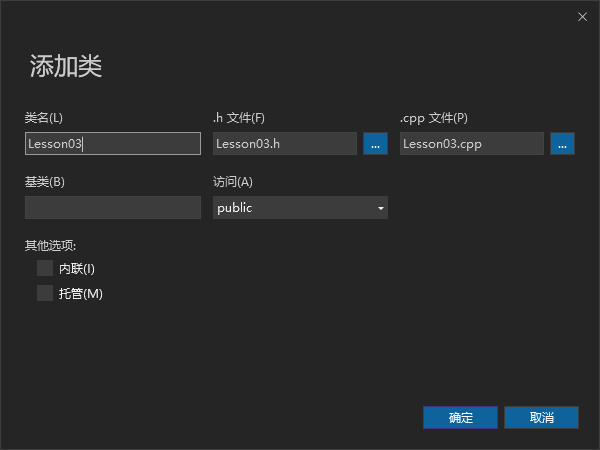
Task: Focus the 类名 field containing Lesson03
Action: [x=113, y=143]
